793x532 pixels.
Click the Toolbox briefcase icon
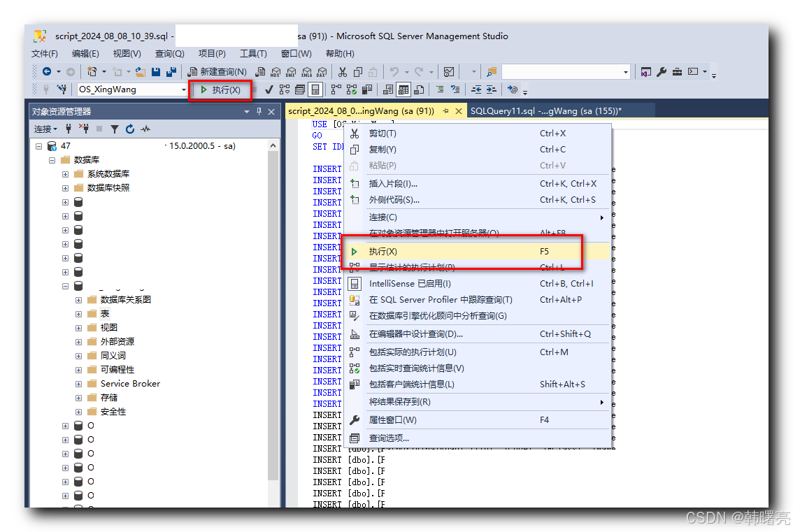click(677, 72)
